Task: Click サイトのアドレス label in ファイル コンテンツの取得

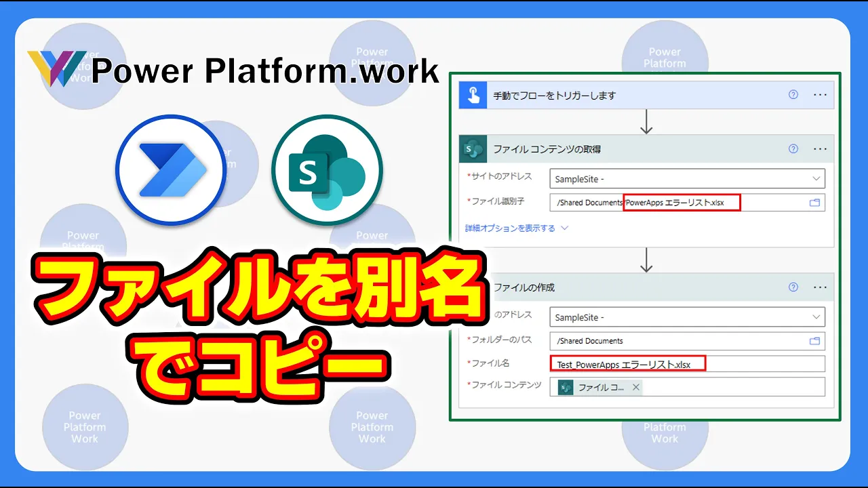Action: tap(500, 176)
